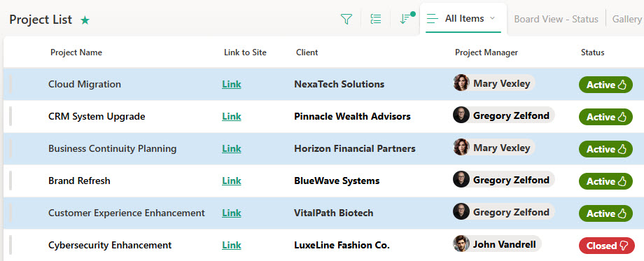Screen dimensions: 644x261
Task: Click the Active status pill for Brand Refresh
Action: [605, 181]
